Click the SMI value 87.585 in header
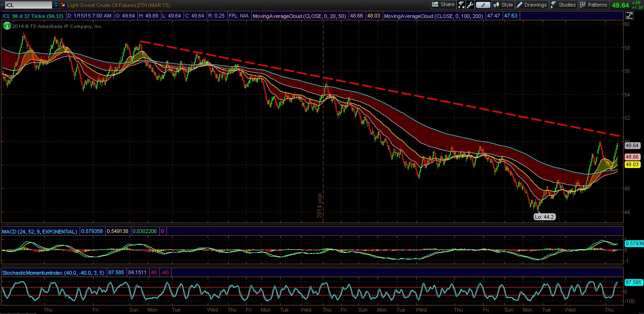The image size is (644, 314). tap(117, 273)
